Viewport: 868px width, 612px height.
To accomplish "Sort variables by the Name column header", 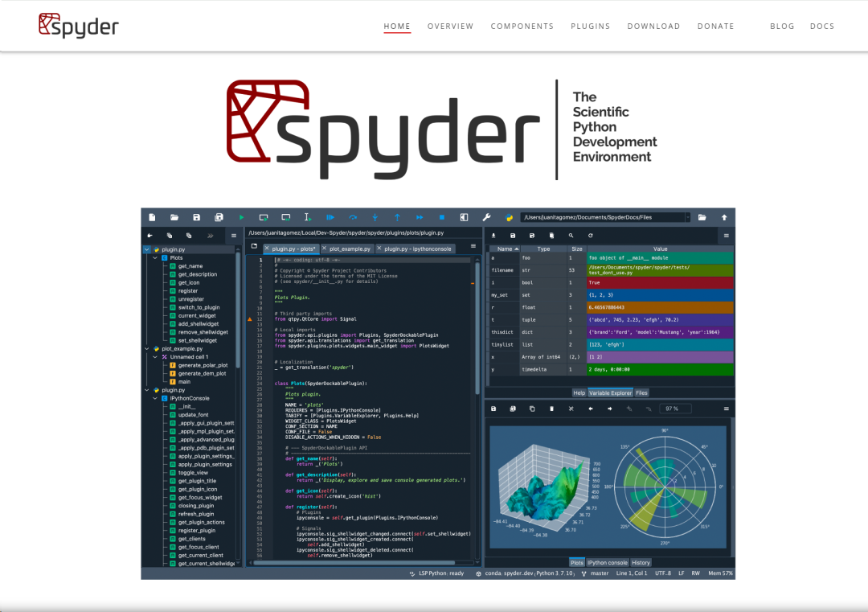I will (504, 248).
